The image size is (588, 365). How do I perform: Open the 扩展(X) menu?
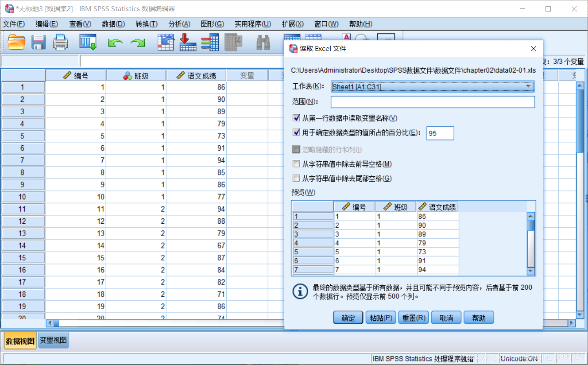tap(293, 24)
